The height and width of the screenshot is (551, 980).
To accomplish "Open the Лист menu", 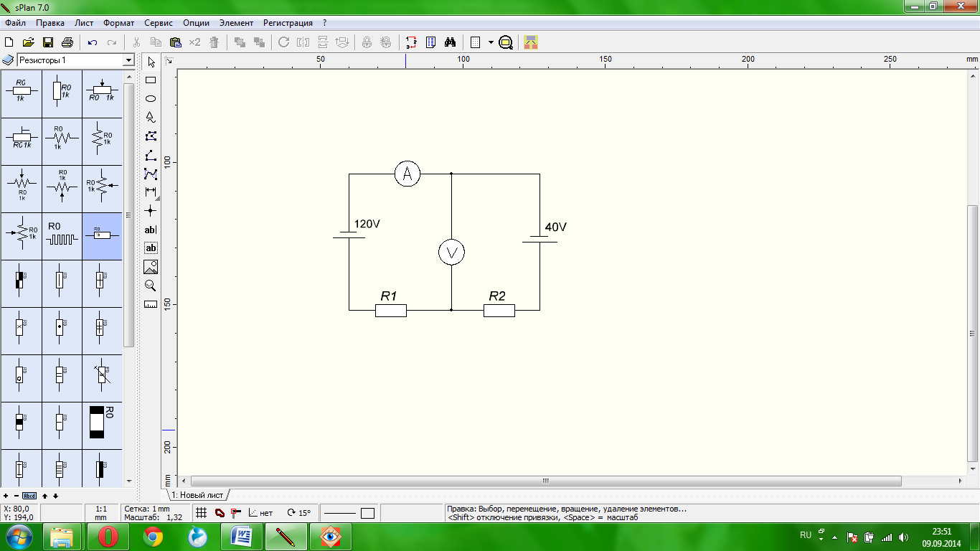I will click(x=84, y=23).
